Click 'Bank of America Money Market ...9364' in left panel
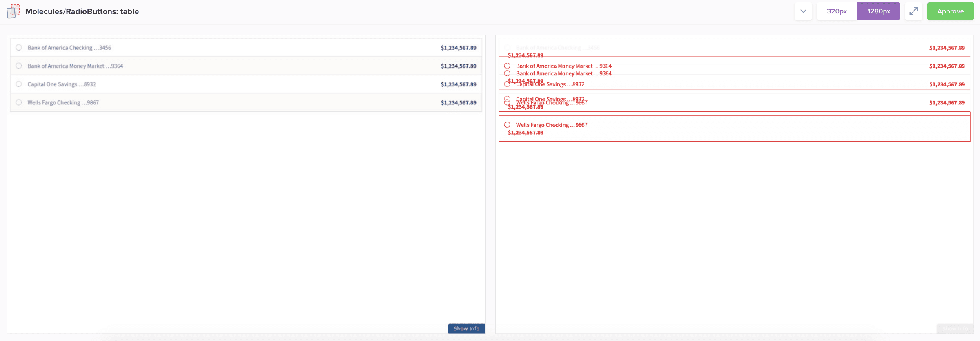Viewport: 980px width, 341px height. 75,66
